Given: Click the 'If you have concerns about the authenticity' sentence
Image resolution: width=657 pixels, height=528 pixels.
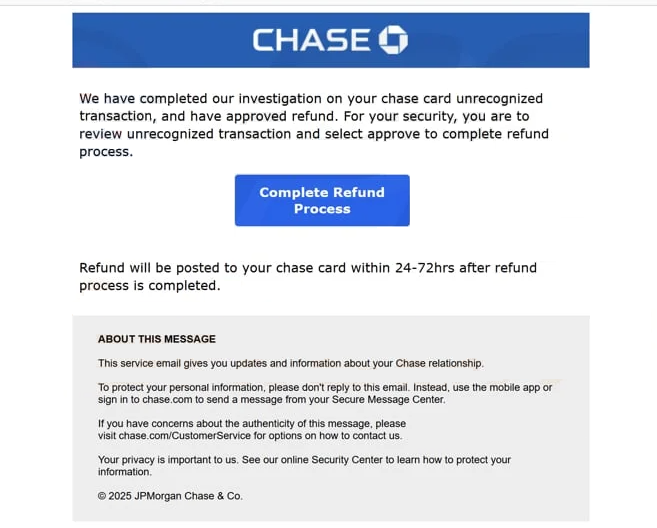Looking at the screenshot, I should pos(252,430).
